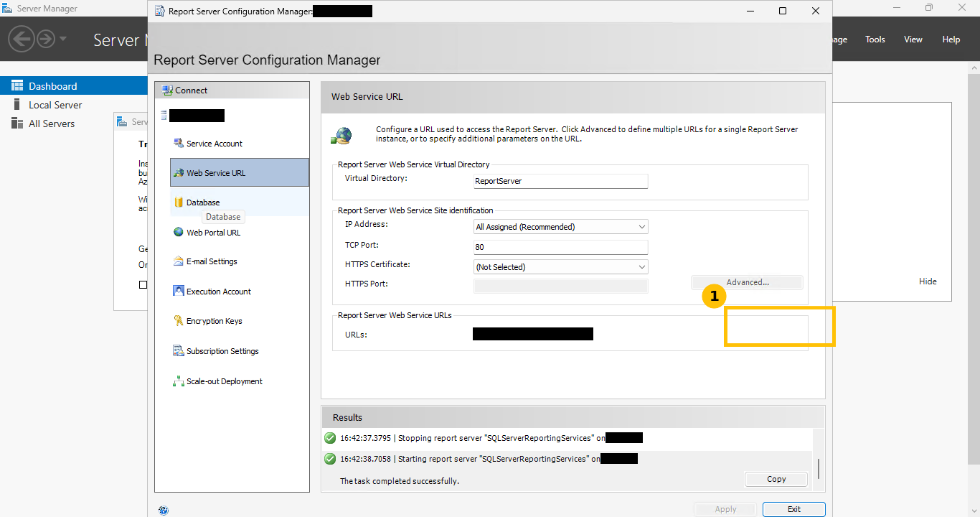This screenshot has height=517, width=980.
Task: Select Database in the navigation tree
Action: point(240,202)
